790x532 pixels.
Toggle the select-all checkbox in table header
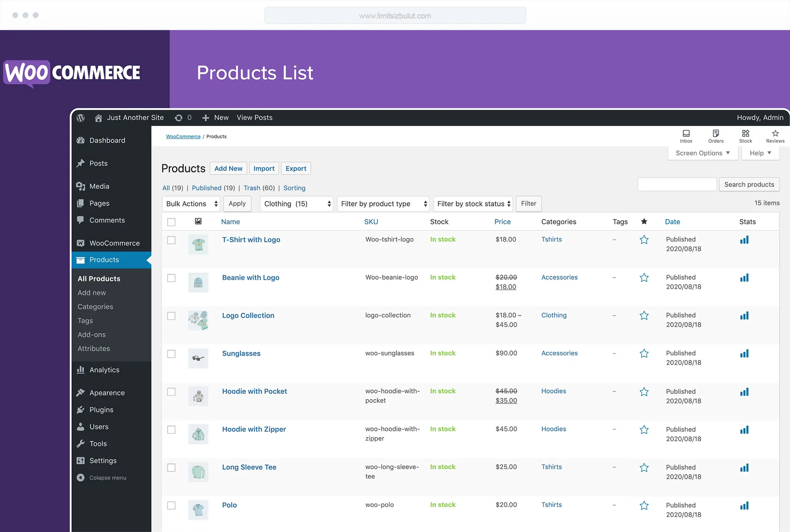(171, 222)
